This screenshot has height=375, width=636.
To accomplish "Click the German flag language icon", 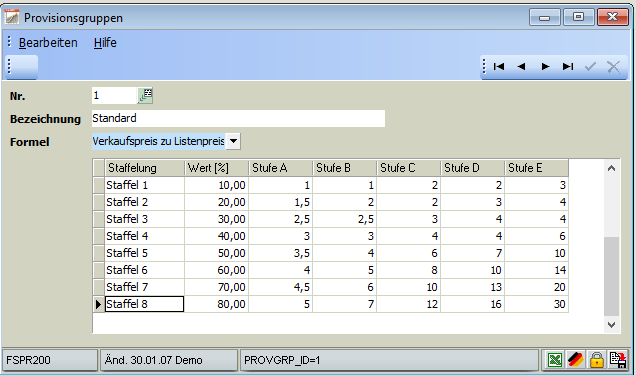I will [x=576, y=360].
